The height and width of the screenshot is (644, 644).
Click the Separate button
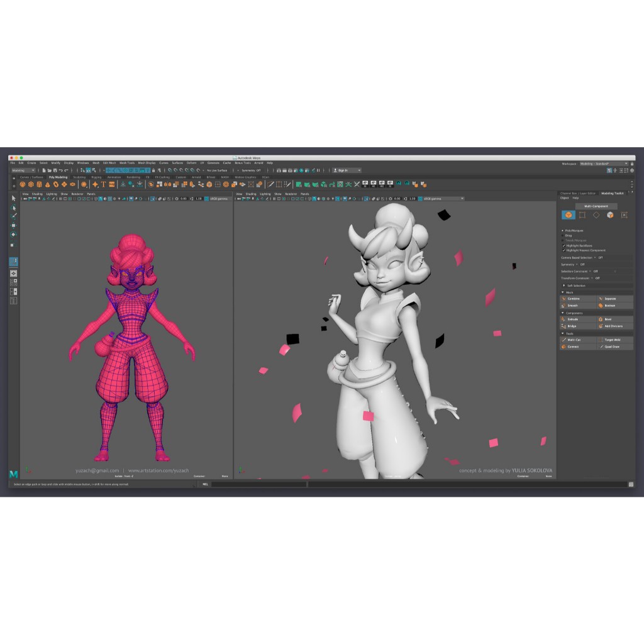[x=615, y=299]
